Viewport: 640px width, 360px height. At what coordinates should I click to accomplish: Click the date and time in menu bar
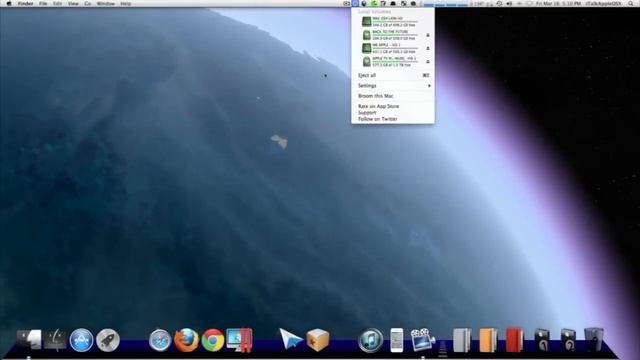click(x=558, y=3)
